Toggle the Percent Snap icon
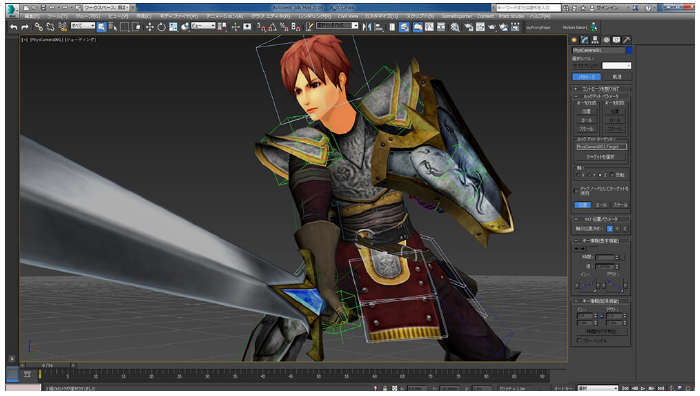 [x=284, y=27]
